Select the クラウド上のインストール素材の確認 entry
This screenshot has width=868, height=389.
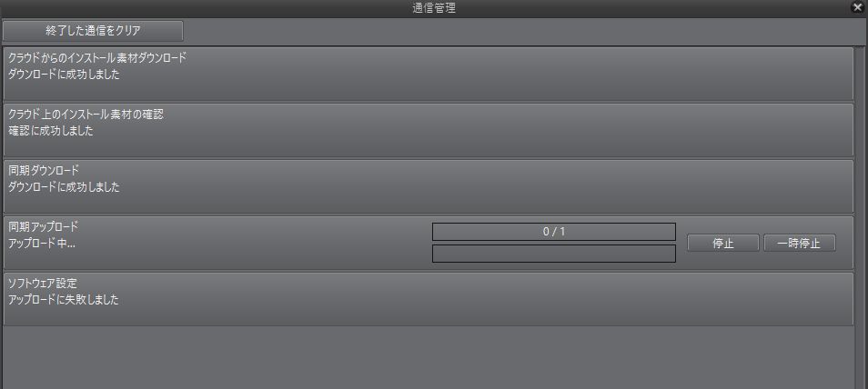pos(429,130)
